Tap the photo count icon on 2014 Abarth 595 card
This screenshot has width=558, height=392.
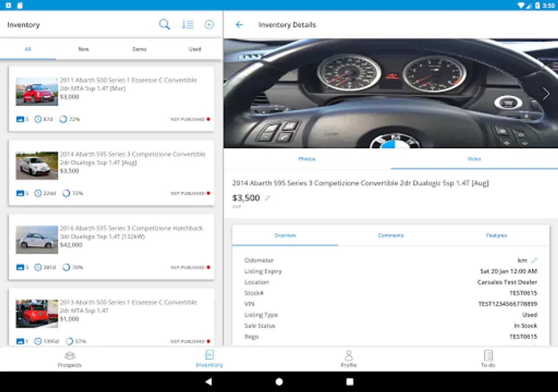coord(20,193)
